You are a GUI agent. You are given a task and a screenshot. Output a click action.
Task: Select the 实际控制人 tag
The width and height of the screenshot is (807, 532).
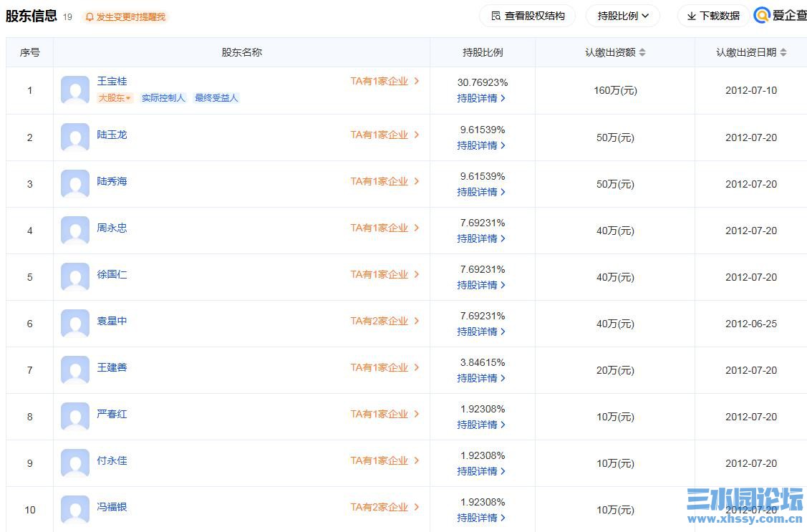(x=164, y=97)
